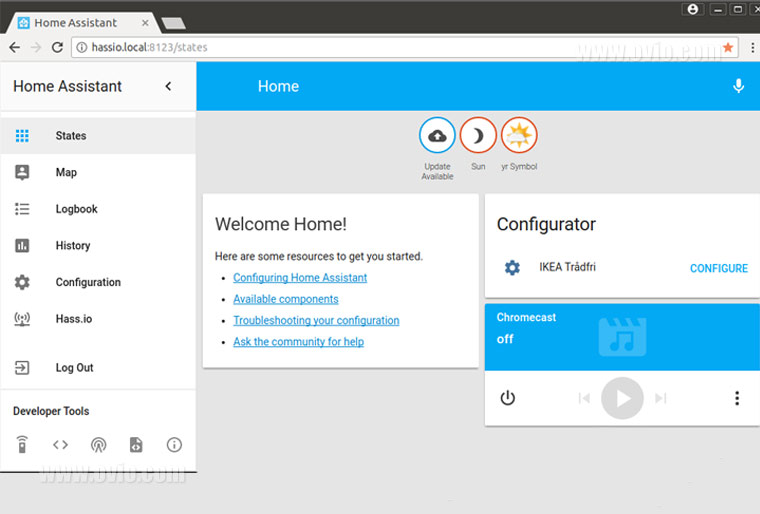Screen dimensions: 760x514
Task: Open Ask the community for help link
Action: coord(299,342)
